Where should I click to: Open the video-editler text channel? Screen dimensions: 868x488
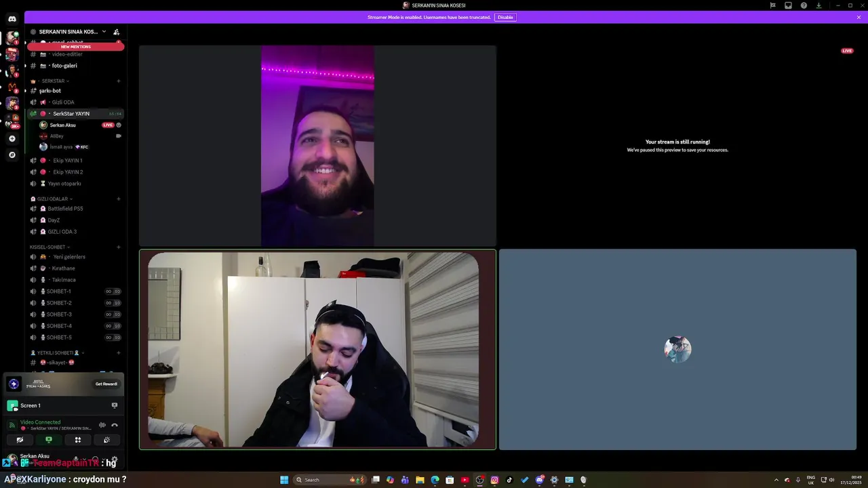click(x=76, y=54)
